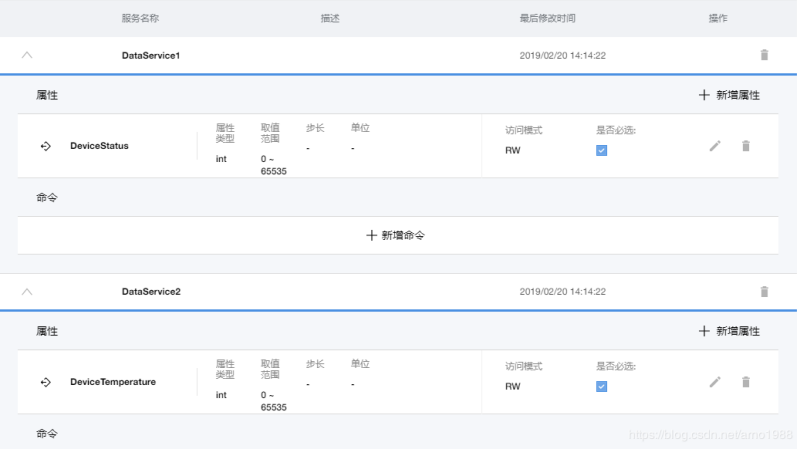
Task: Edit the DeviceTemperature property
Action: click(x=715, y=382)
